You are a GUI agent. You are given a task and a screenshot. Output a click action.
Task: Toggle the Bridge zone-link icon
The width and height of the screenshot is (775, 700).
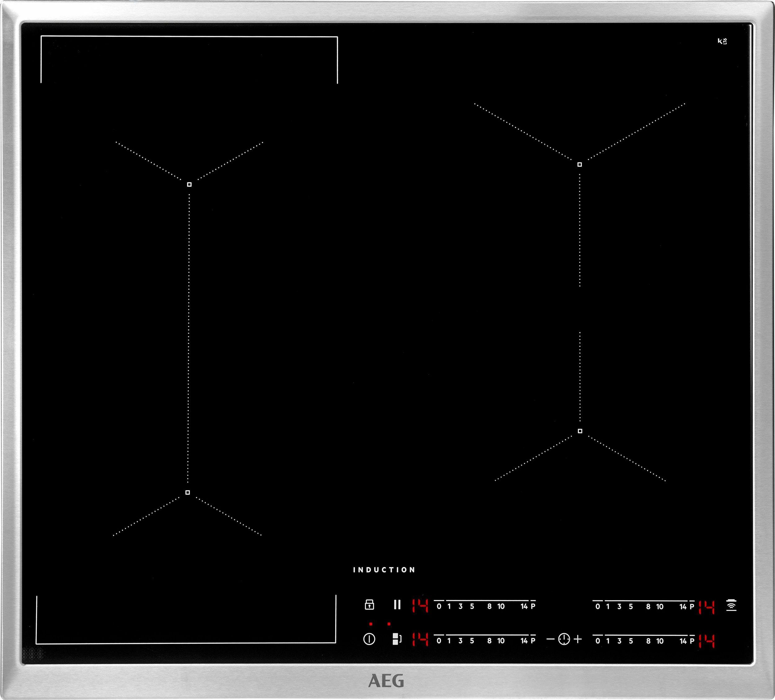coord(397,639)
